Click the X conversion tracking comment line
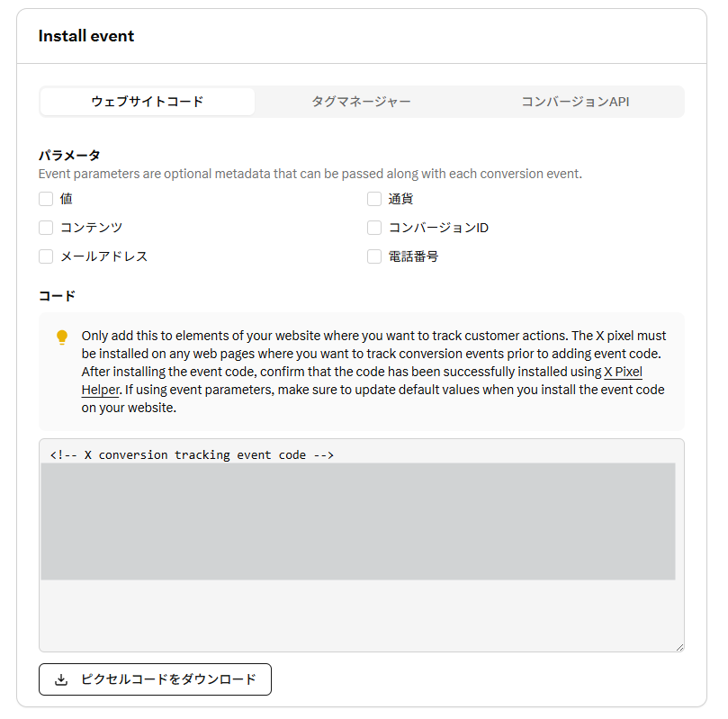This screenshot has width=728, height=719. point(192,454)
